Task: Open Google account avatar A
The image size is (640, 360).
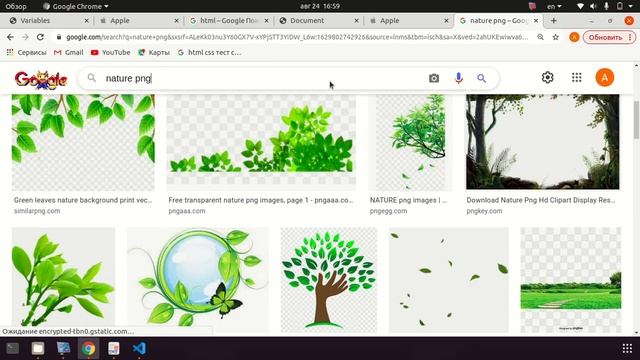Action: (604, 77)
